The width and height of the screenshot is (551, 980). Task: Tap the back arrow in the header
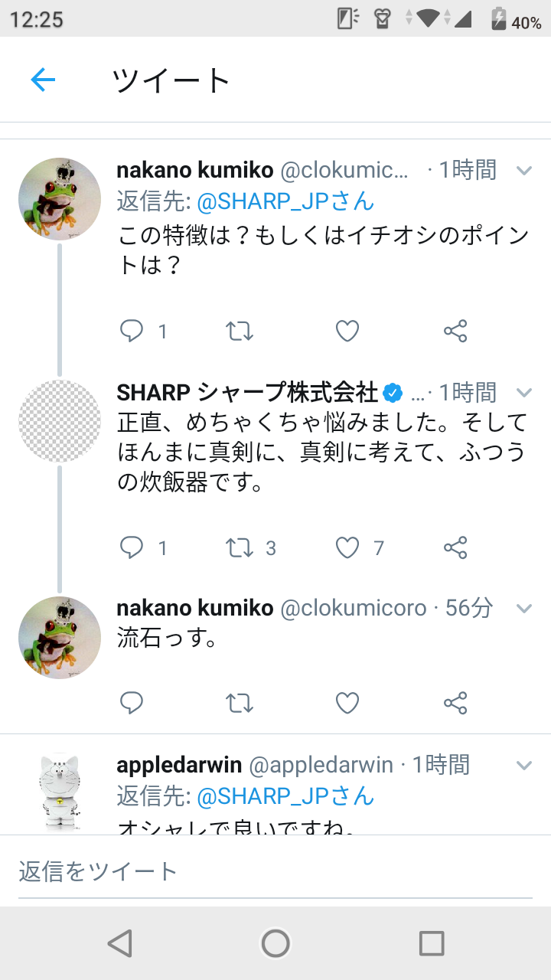(x=43, y=80)
